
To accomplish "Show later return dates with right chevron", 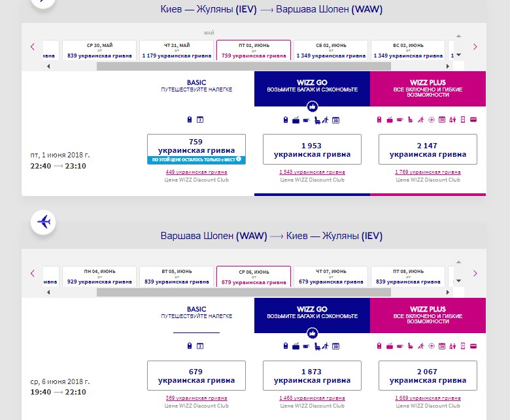I will [x=475, y=273].
